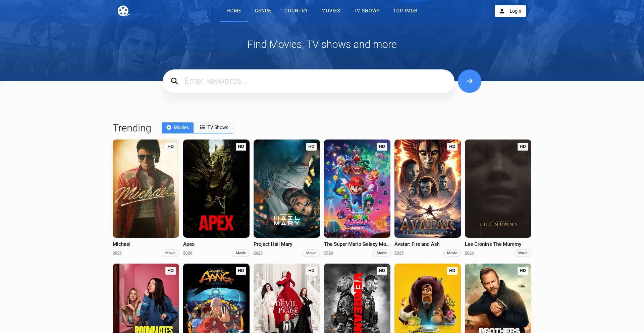Click the magnifier icon in the search box

(x=174, y=81)
